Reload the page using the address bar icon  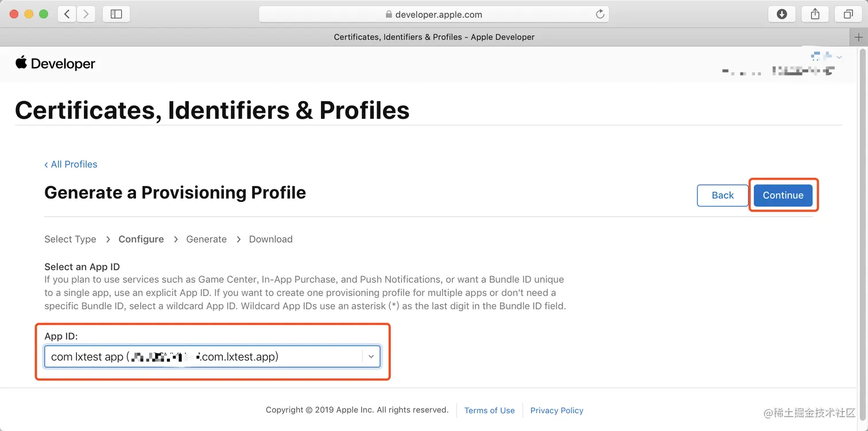pos(600,14)
